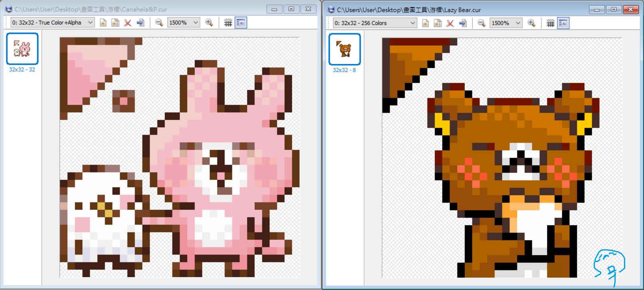Add new image format in Canahela&P window
The height and width of the screenshot is (290, 644).
click(103, 23)
